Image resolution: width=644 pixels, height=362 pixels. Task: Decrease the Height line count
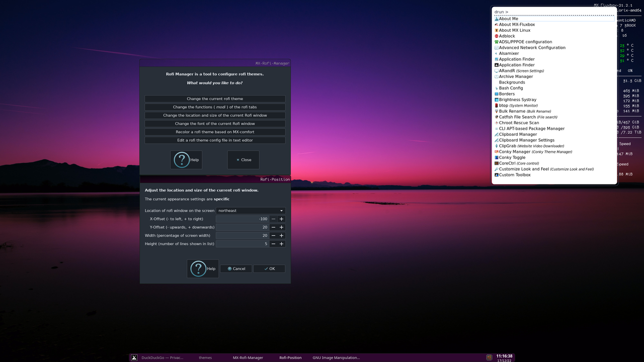273,244
